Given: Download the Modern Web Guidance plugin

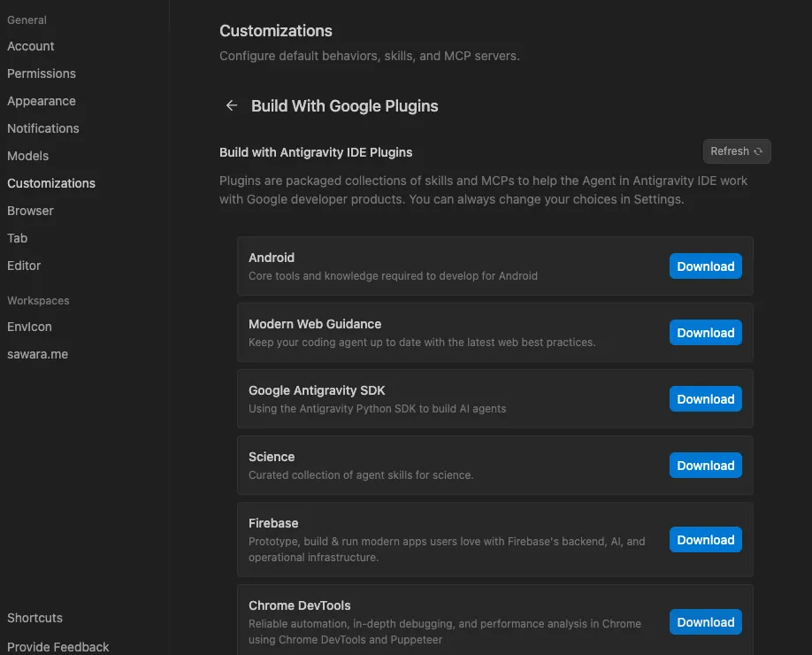Looking at the screenshot, I should click(x=705, y=333).
